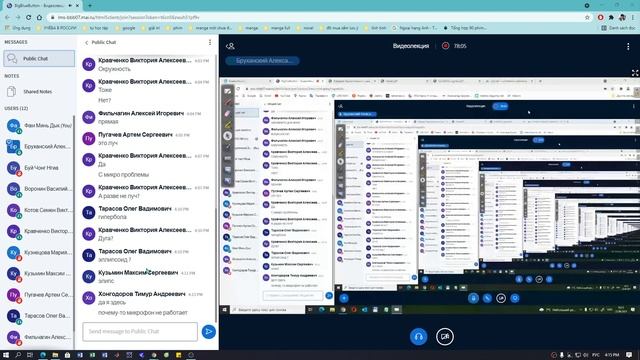
Task: Open the Public Chat conversation
Action: coord(39,59)
